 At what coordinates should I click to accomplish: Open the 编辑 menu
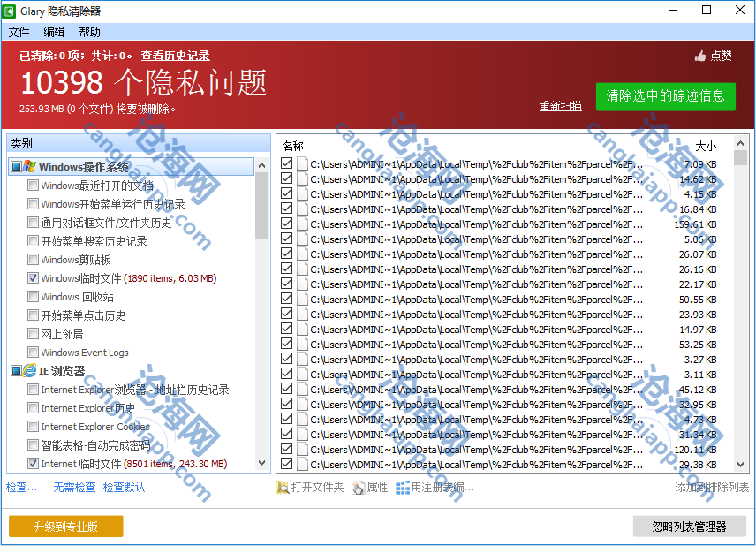point(54,32)
